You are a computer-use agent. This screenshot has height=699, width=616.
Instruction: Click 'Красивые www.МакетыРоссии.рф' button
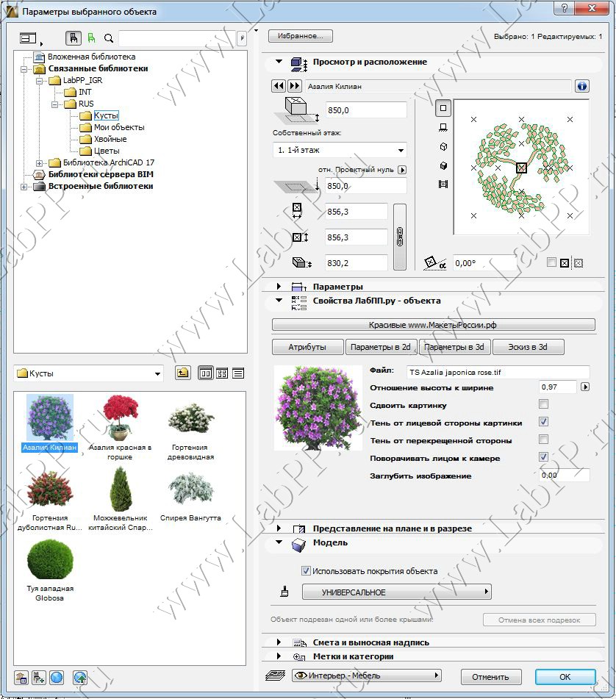433,325
